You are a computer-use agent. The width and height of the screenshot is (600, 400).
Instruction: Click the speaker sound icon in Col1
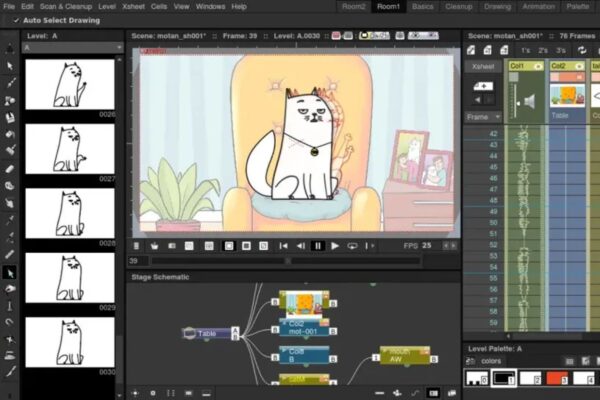coord(530,99)
